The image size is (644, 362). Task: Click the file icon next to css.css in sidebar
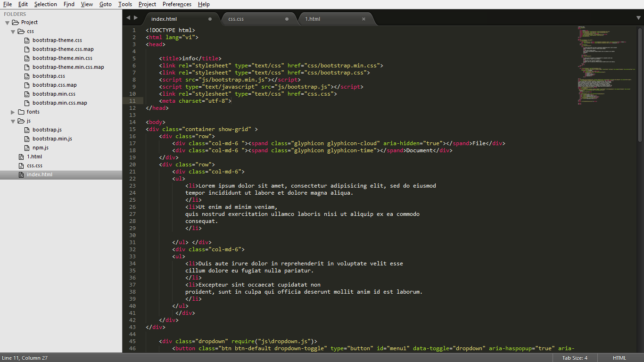21,166
